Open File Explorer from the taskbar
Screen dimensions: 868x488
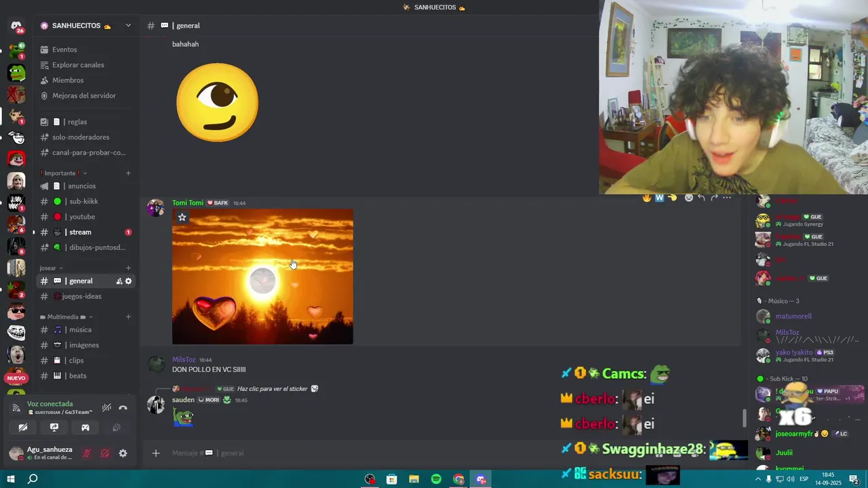click(414, 479)
